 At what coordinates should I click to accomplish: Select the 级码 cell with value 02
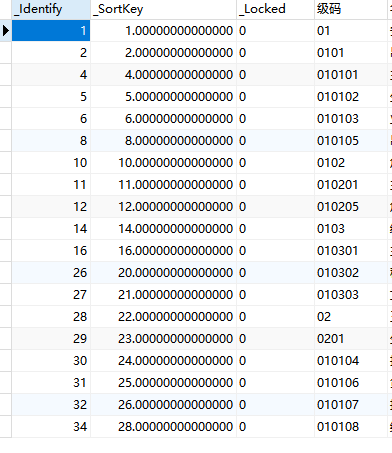click(x=351, y=317)
